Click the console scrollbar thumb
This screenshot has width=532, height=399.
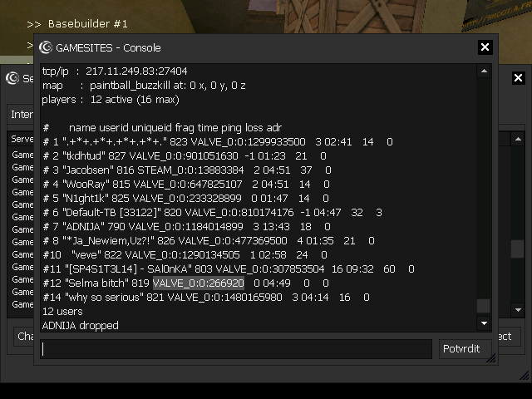pos(484,306)
